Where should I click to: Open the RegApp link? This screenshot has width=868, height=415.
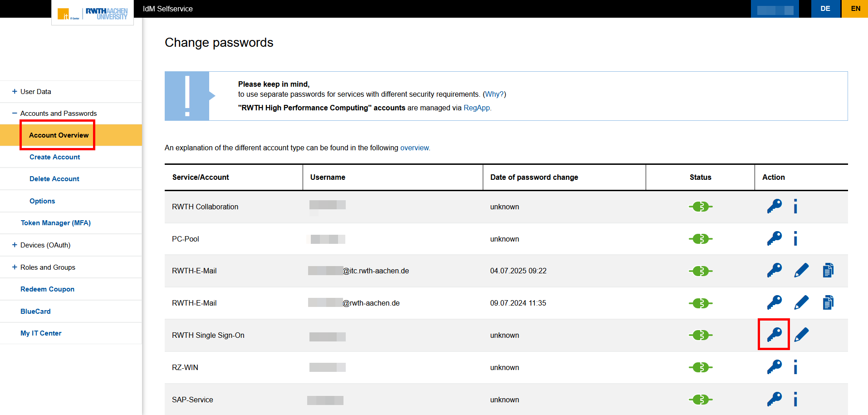(x=476, y=108)
